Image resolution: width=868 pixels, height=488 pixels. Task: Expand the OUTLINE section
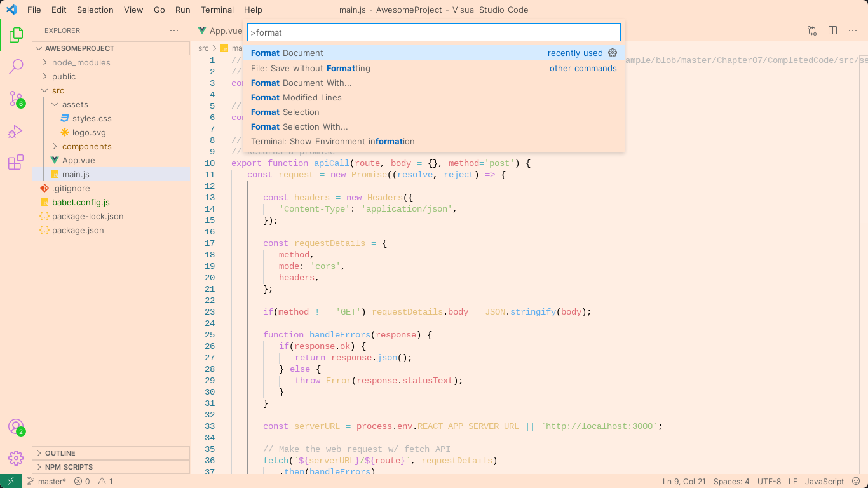tap(111, 453)
